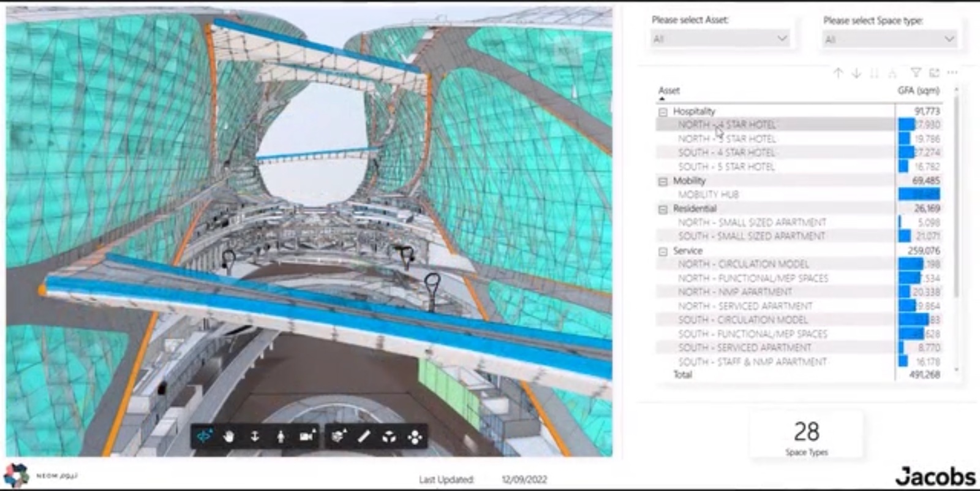The height and width of the screenshot is (491, 980).
Task: Select the Zoom dolly tool
Action: coord(255,436)
